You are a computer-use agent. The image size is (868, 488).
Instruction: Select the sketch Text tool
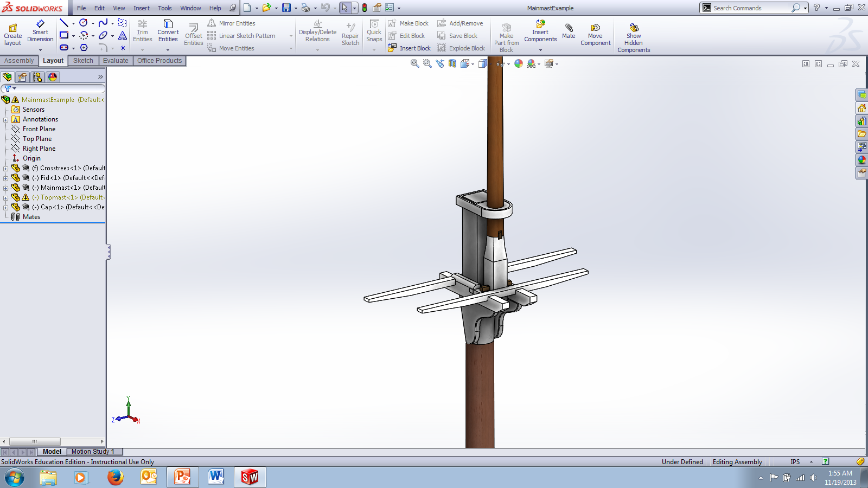pyautogui.click(x=123, y=35)
